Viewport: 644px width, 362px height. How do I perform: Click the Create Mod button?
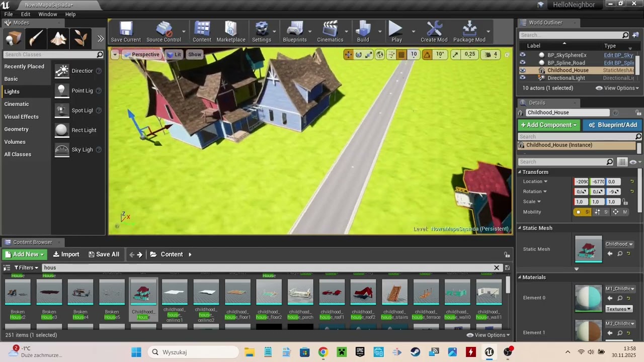[434, 32]
